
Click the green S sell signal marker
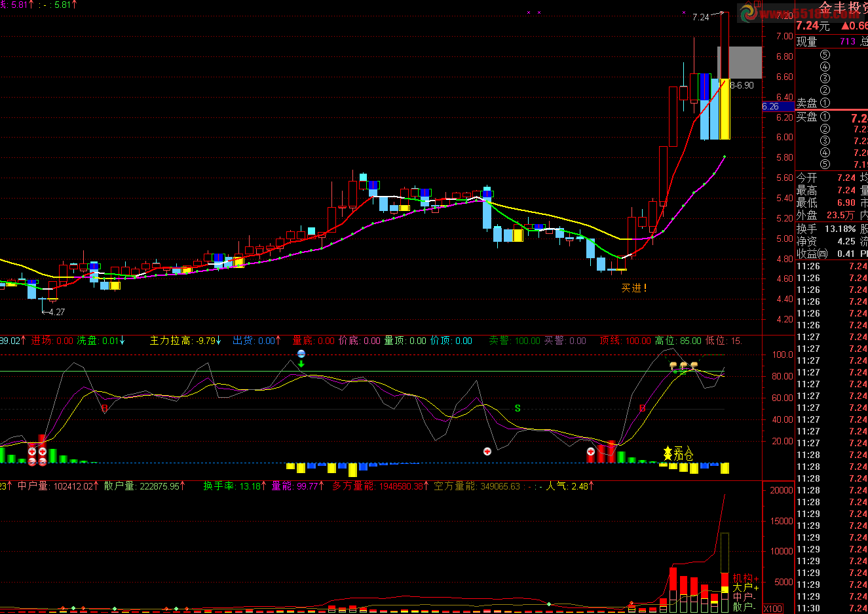(518, 408)
